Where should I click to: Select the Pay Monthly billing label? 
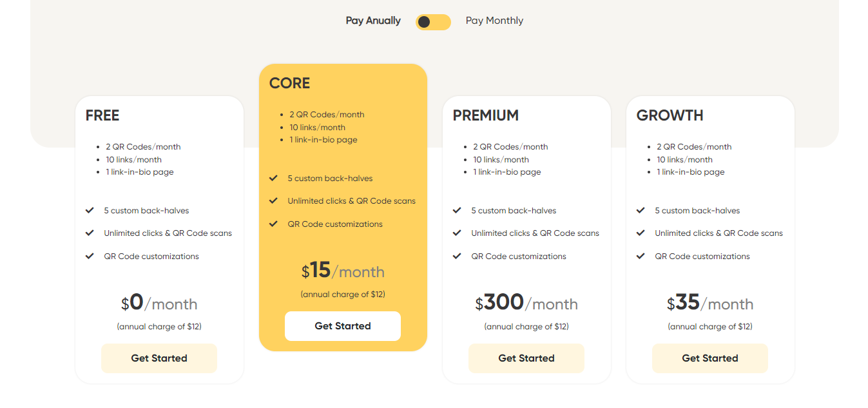tap(494, 21)
